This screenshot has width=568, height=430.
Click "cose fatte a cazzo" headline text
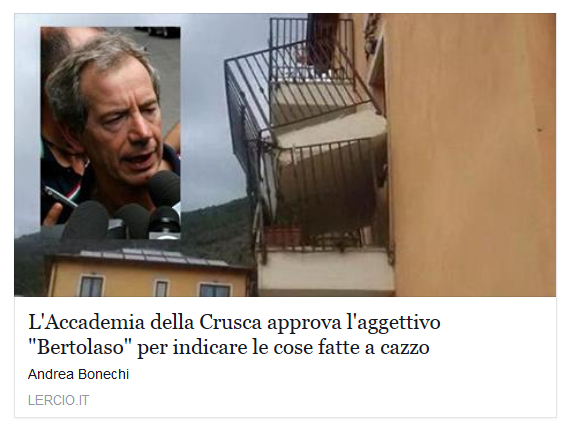351,348
